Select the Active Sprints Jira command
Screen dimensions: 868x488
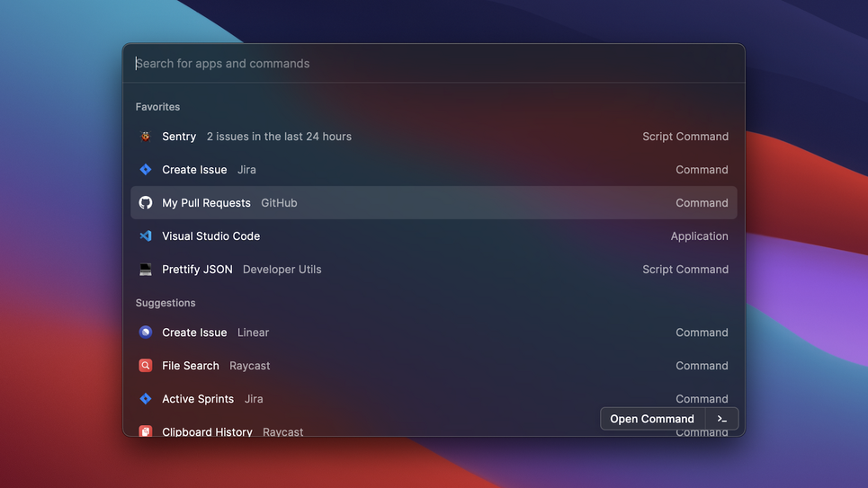(x=434, y=398)
